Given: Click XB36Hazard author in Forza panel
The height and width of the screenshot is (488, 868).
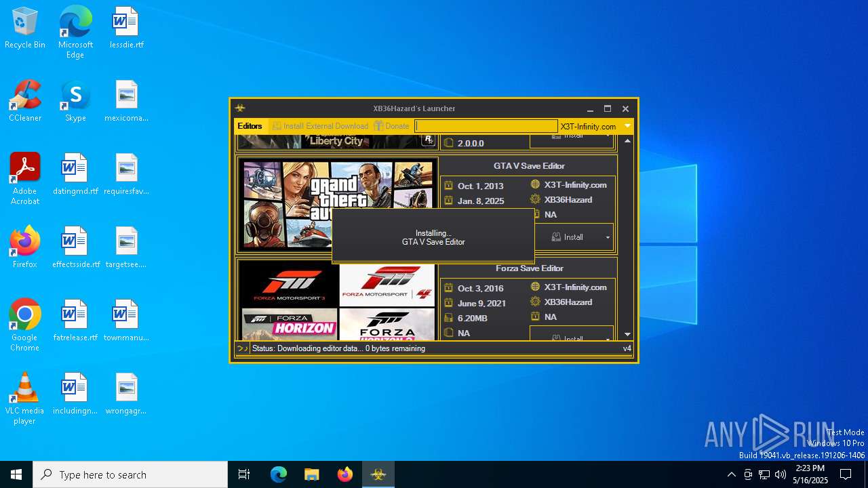Looking at the screenshot, I should [568, 302].
